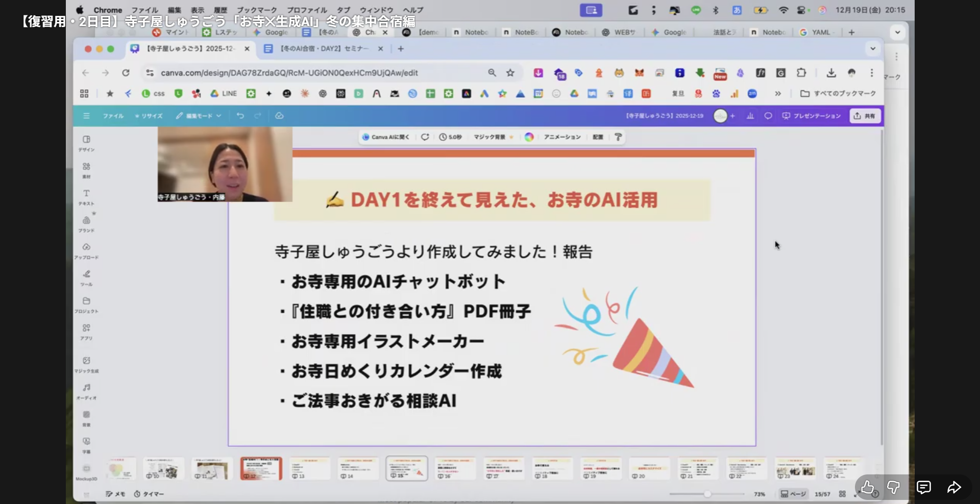Click the 共有 share button

865,116
